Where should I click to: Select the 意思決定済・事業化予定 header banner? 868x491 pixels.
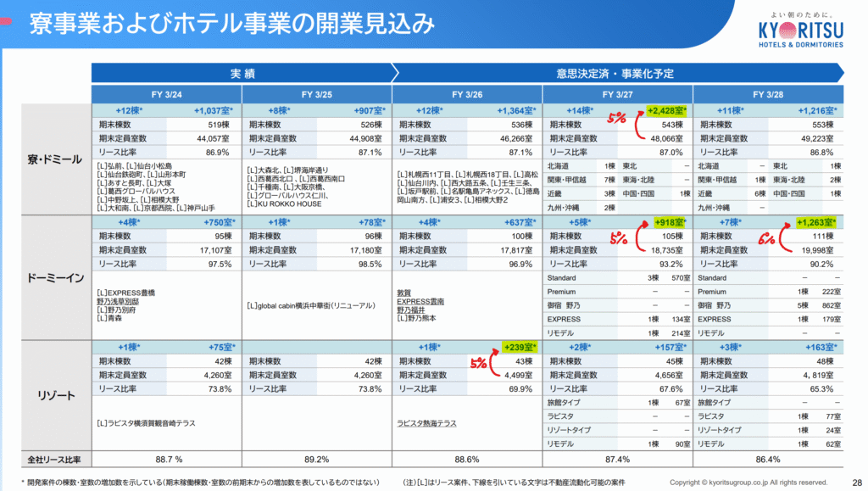click(618, 73)
